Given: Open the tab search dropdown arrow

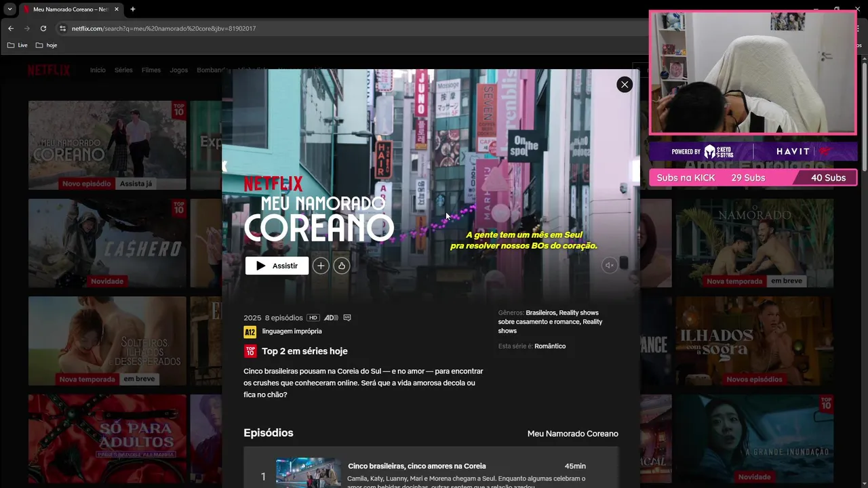Looking at the screenshot, I should (9, 9).
